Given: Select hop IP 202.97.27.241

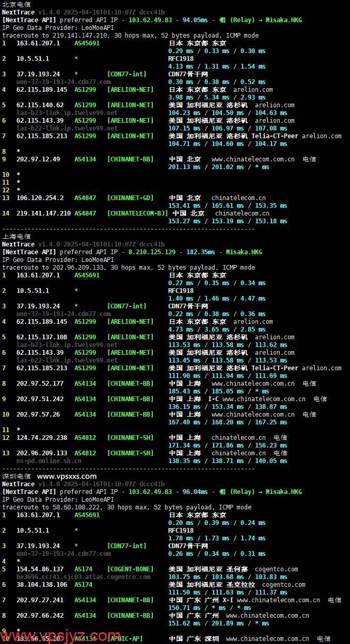Looking at the screenshot, I should coord(40,600).
